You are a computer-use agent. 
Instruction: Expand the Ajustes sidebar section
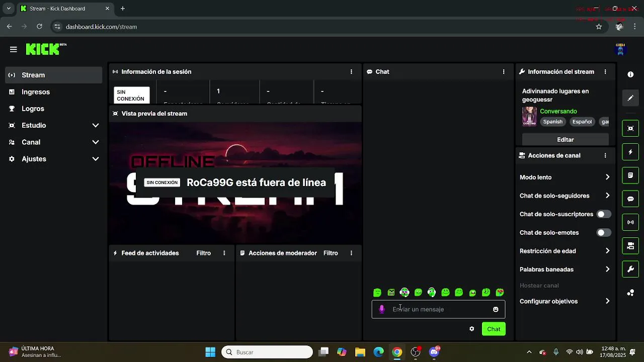coord(54,159)
